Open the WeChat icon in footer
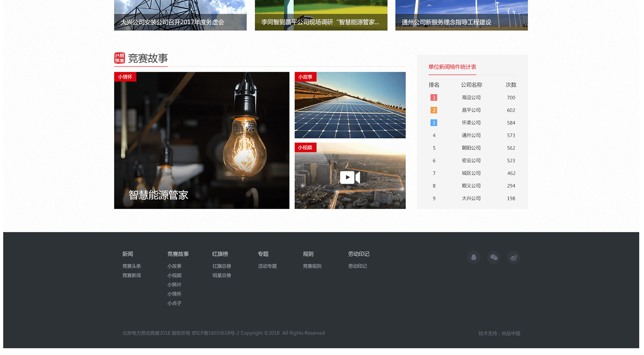This screenshot has height=355, width=644. 494,257
